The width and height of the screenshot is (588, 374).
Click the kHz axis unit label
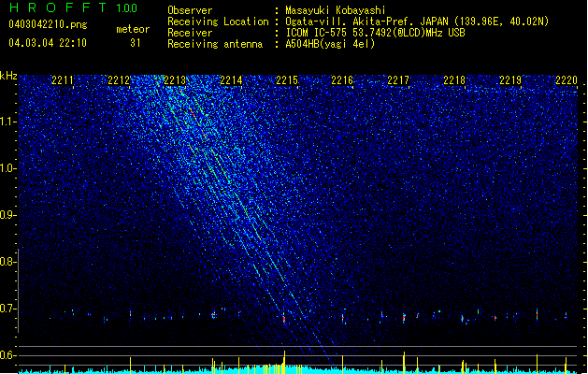pos(8,76)
